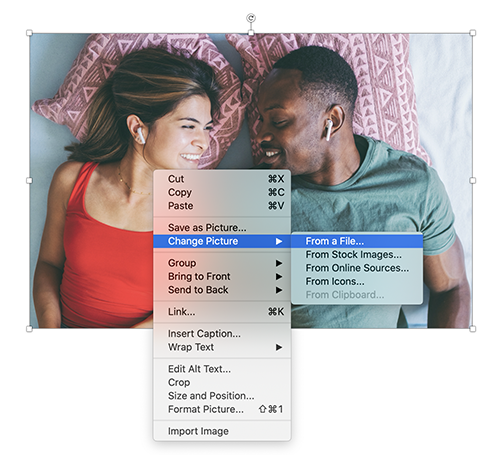500x455 pixels.
Task: Choose Link... from the context menu
Action: tap(222, 312)
